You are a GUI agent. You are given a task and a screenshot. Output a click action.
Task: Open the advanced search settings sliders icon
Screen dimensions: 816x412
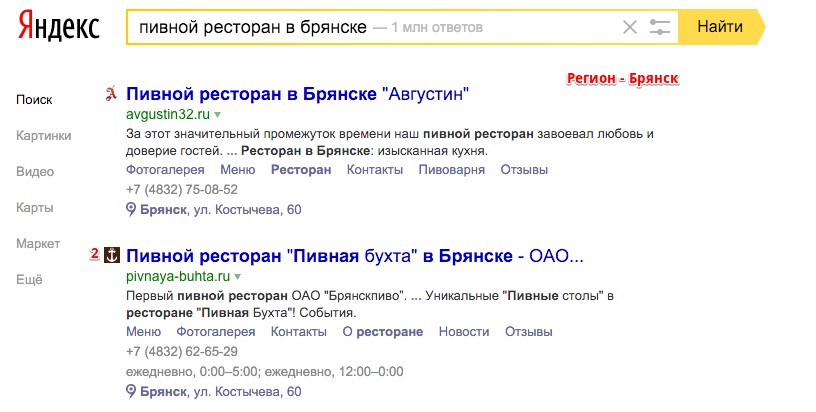[659, 27]
